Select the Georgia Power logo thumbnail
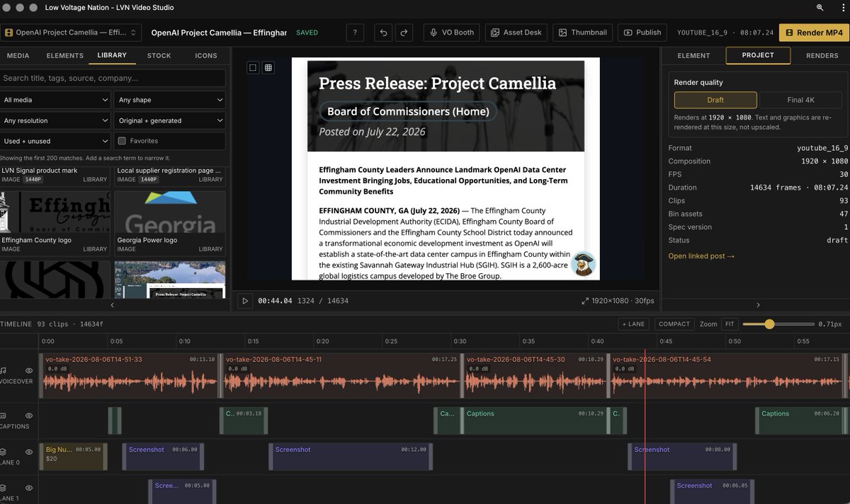850x504 pixels. [x=170, y=212]
